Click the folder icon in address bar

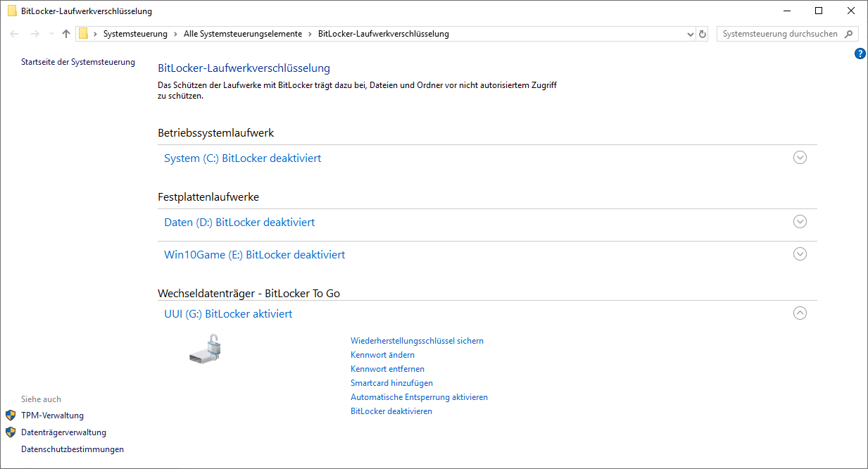[x=83, y=34]
